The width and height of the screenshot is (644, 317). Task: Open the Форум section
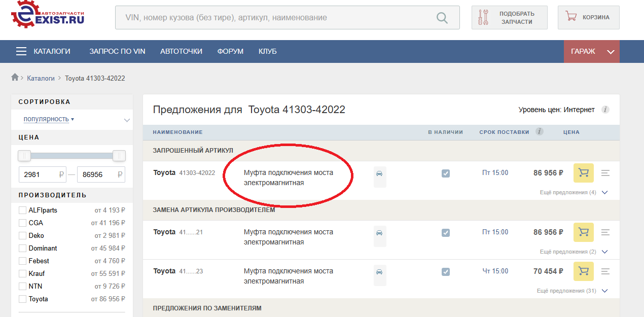tap(230, 51)
